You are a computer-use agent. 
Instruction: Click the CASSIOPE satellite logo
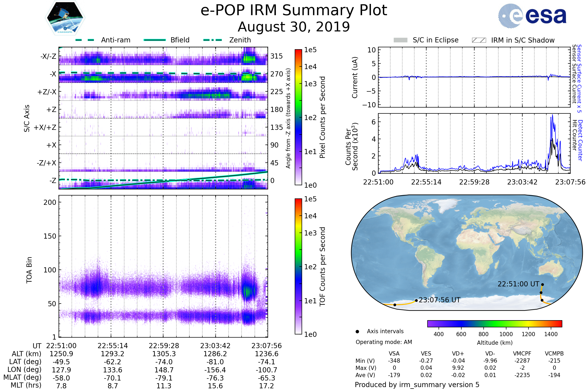(65, 18)
